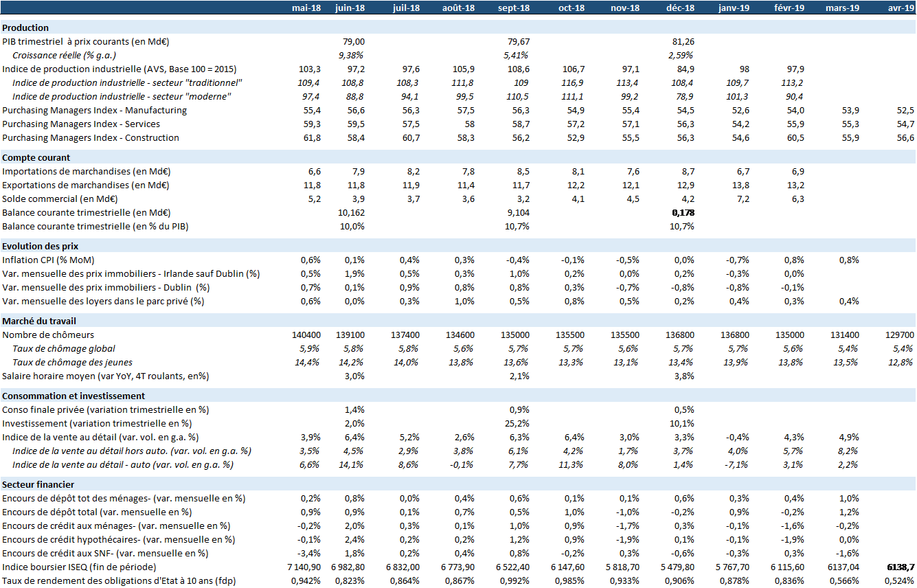This screenshot has width=917, height=588.
Task: Select the 10,162 balance courante cell
Action: pyautogui.click(x=352, y=212)
